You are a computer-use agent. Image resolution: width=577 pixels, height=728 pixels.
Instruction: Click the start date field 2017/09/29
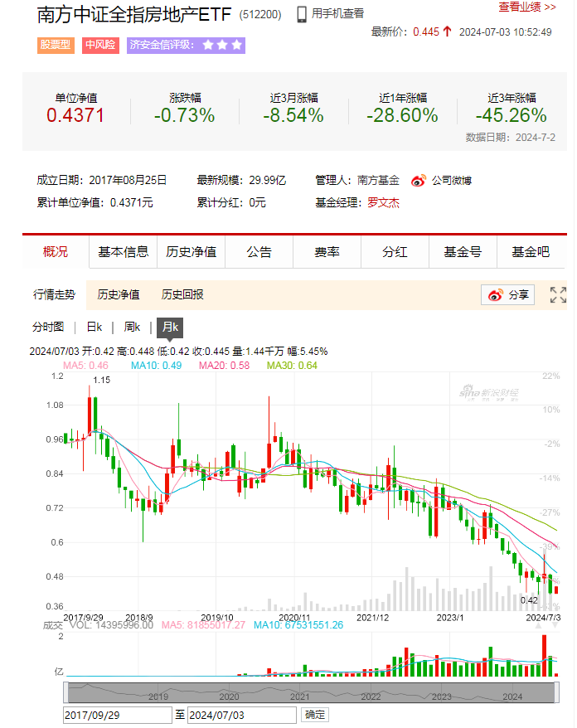pos(118,715)
